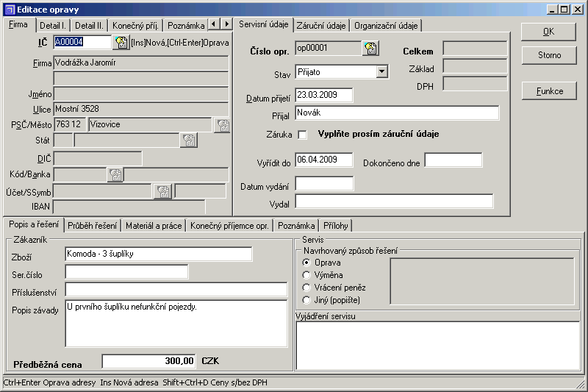Click the IBAN input field
This screenshot has width=588, height=392.
[x=129, y=207]
